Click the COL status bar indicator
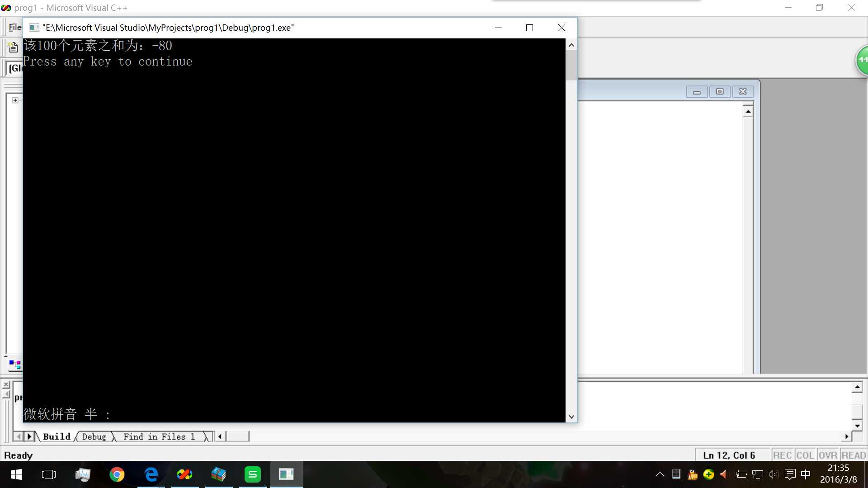868x488 pixels. point(805,455)
